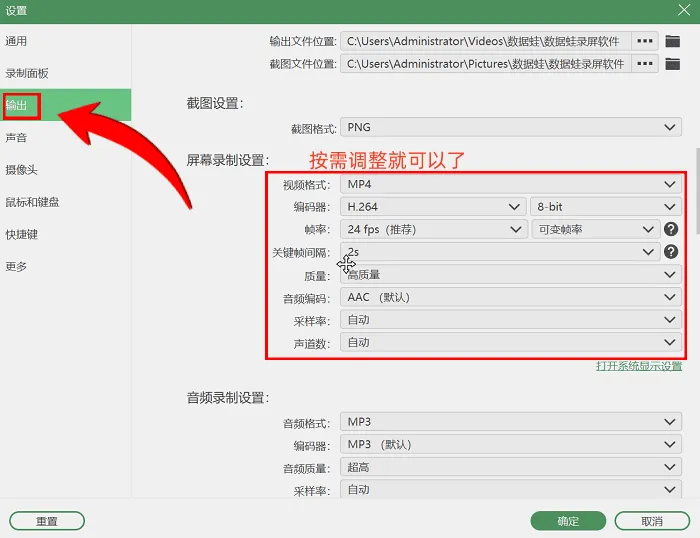
Task: Switch to the 录制面板 settings tab
Action: click(66, 73)
